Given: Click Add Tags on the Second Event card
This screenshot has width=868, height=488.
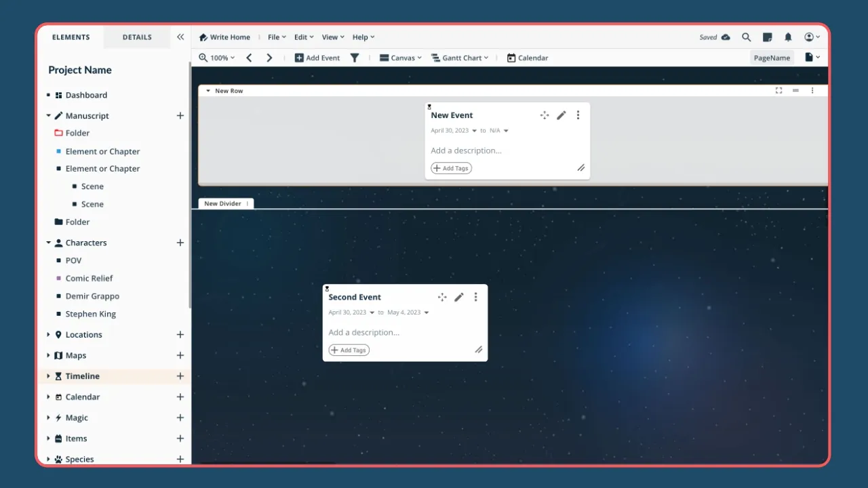Looking at the screenshot, I should tap(349, 350).
